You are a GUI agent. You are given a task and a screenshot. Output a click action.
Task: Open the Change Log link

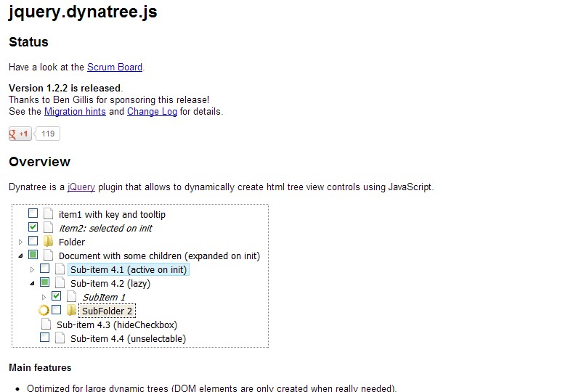pos(152,112)
